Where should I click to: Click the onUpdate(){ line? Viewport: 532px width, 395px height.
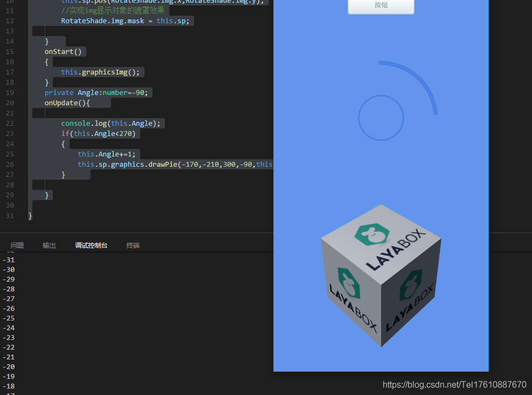click(67, 103)
